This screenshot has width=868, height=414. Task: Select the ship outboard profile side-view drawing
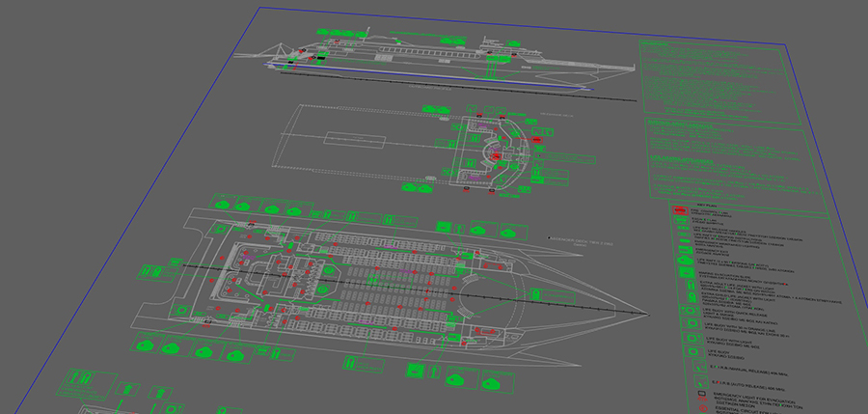435,58
